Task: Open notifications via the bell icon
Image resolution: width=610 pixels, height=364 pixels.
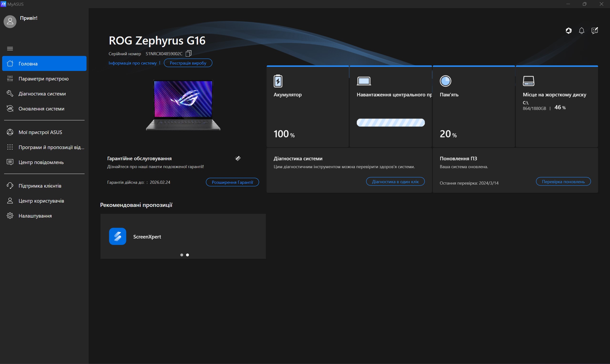Action: pyautogui.click(x=581, y=31)
